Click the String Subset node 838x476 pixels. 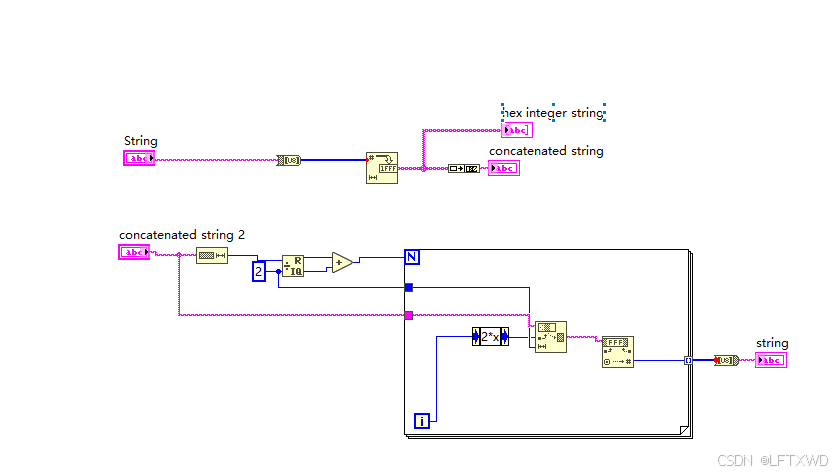click(x=551, y=337)
